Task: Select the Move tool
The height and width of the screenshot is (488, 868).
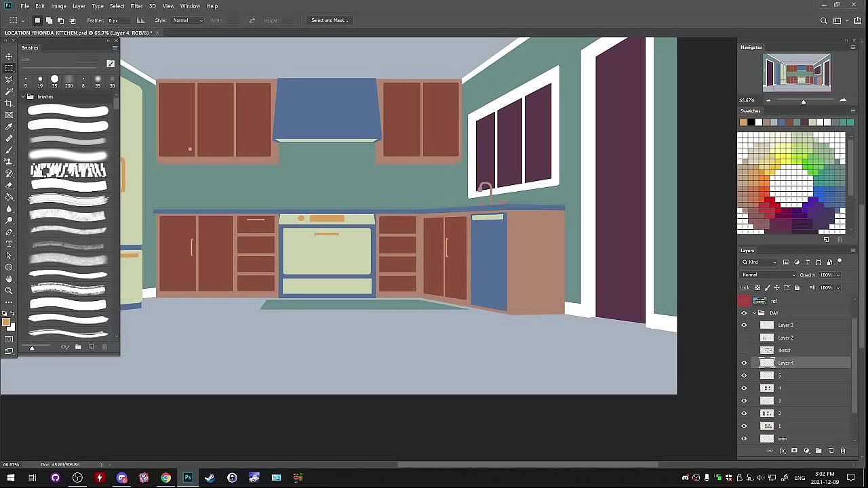Action: point(9,56)
